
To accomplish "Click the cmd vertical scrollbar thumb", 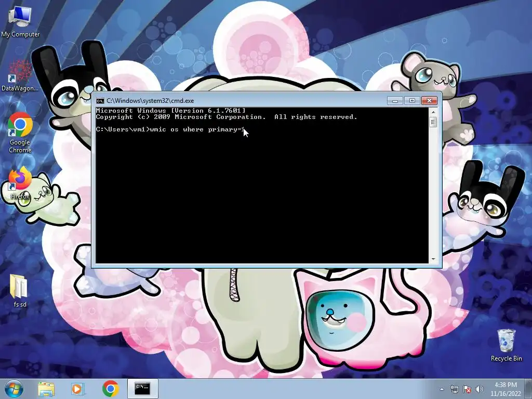I will pos(433,122).
